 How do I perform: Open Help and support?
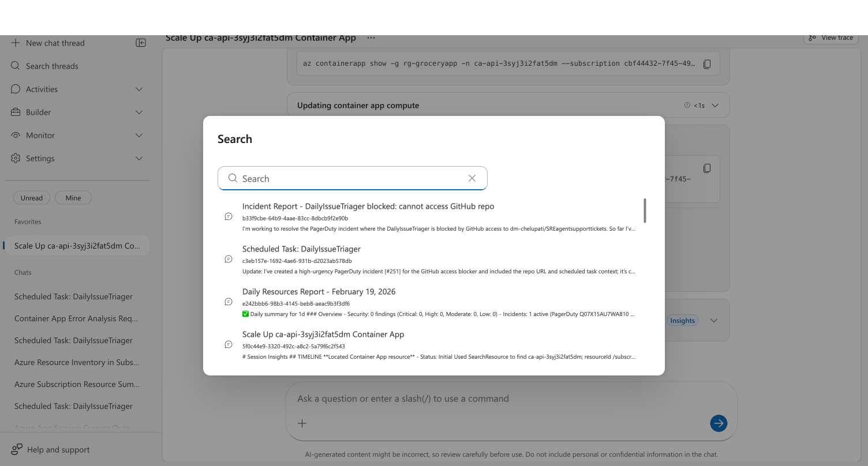click(51, 449)
